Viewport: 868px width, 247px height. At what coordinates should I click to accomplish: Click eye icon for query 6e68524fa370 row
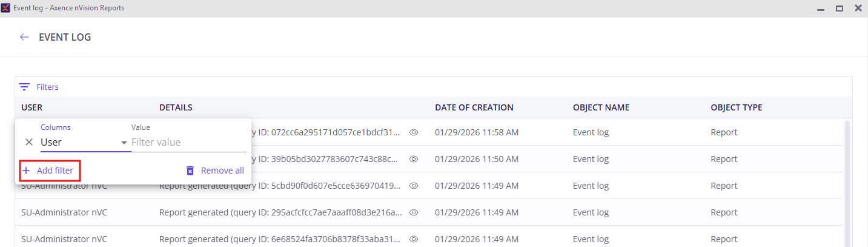(414, 239)
